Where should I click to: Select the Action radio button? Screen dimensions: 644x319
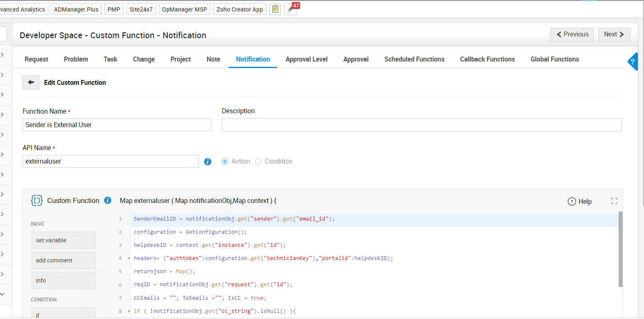[225, 162]
